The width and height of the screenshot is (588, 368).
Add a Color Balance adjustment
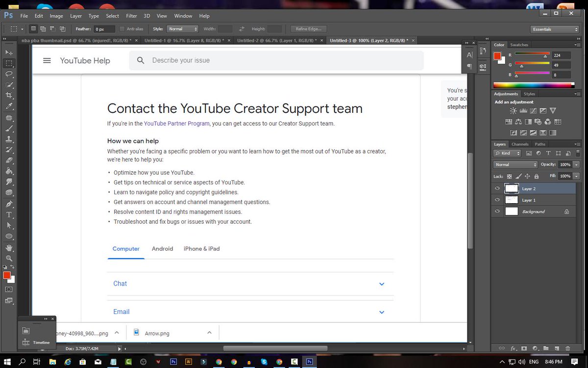[518, 122]
